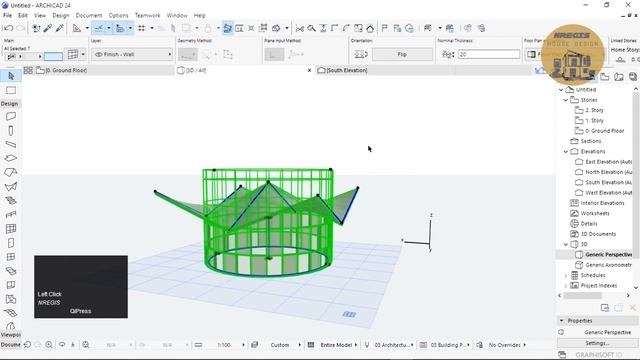Screen dimensions: 640x360
Task: Toggle the Grid Snap icon
Action: (x=142, y=28)
